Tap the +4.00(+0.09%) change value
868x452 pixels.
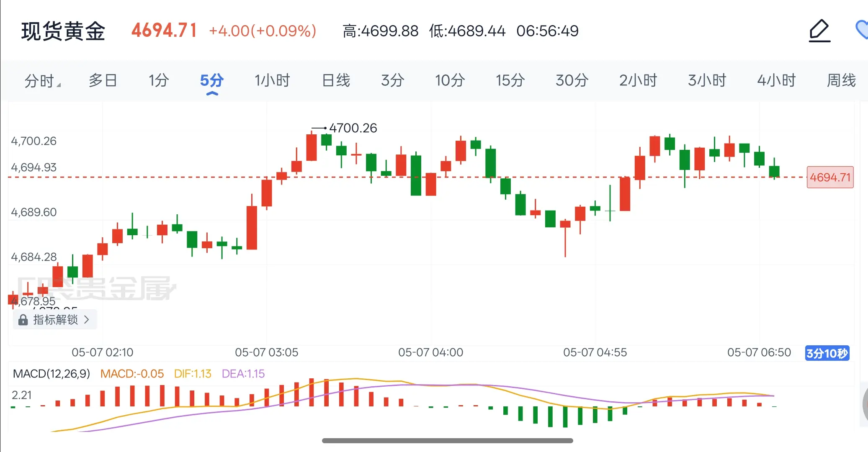click(263, 31)
